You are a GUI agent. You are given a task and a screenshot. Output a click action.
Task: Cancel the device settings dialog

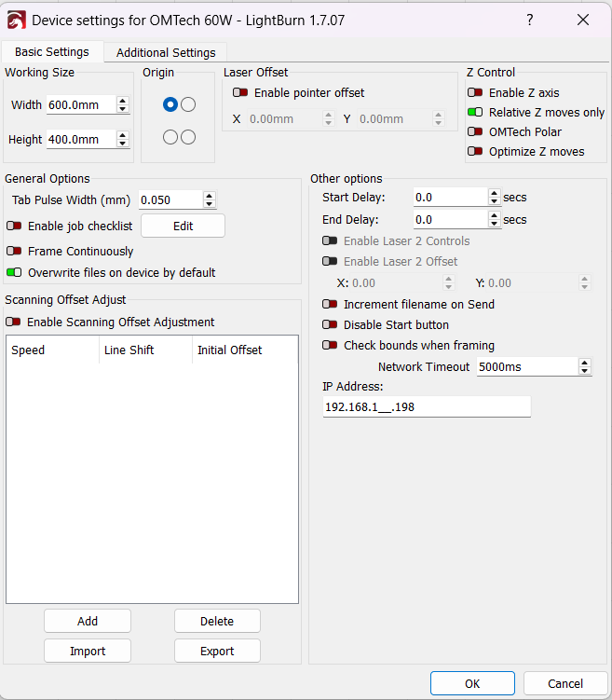pos(565,683)
